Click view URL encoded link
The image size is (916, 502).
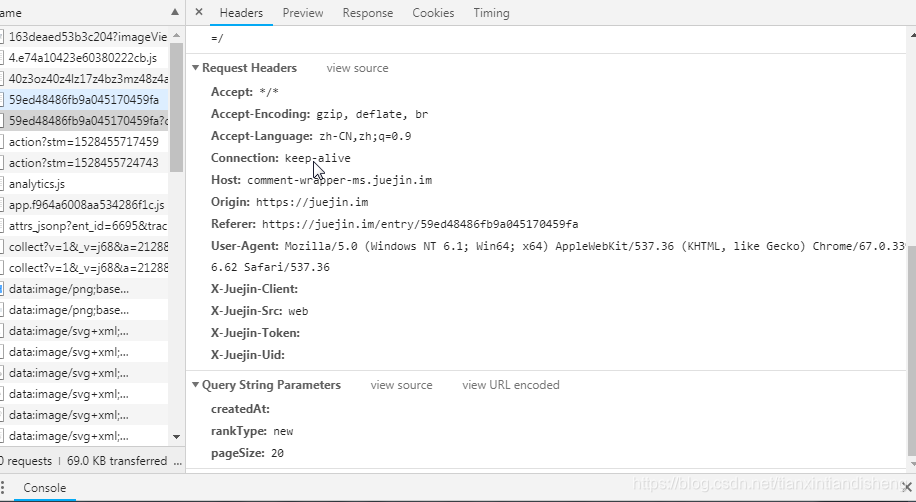pos(511,385)
